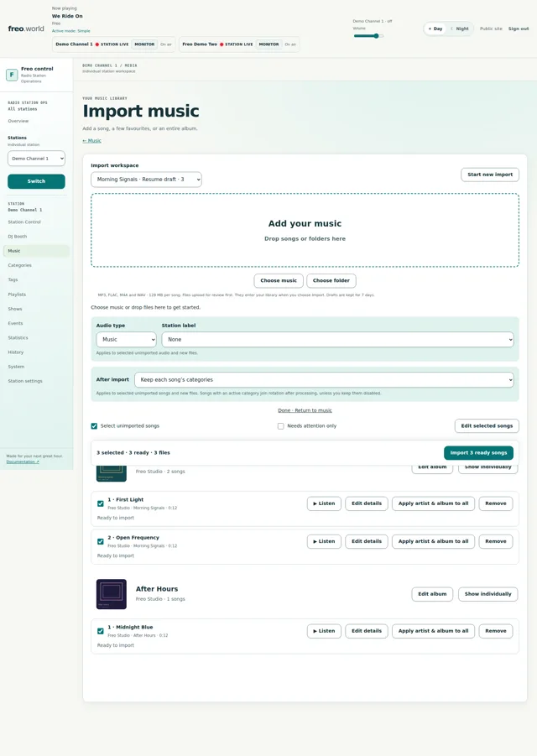The image size is (537, 756).
Task: Open Events in sidebar
Action: [15, 323]
